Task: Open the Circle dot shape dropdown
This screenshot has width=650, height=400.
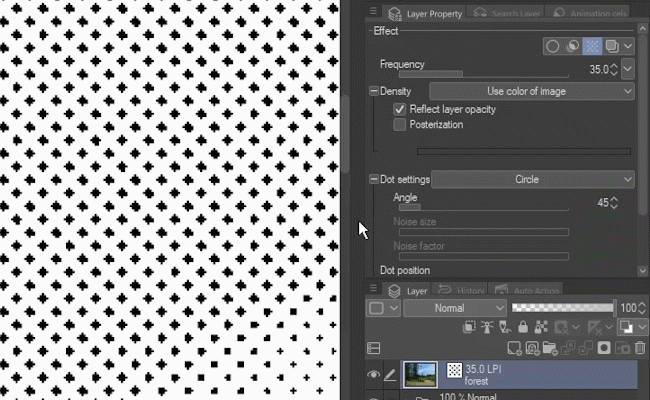Action: point(533,179)
